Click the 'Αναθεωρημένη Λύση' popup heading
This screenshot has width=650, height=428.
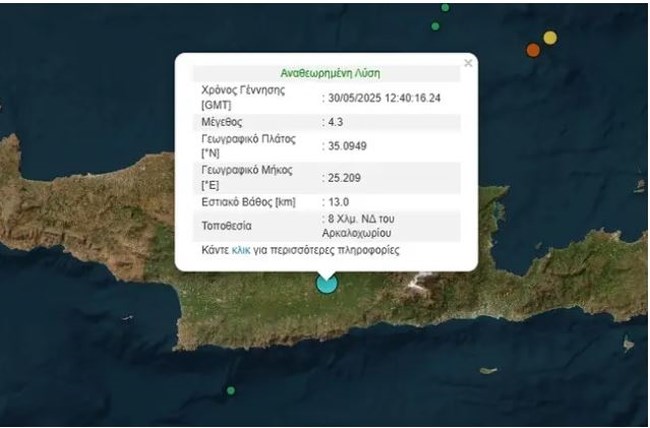330,72
